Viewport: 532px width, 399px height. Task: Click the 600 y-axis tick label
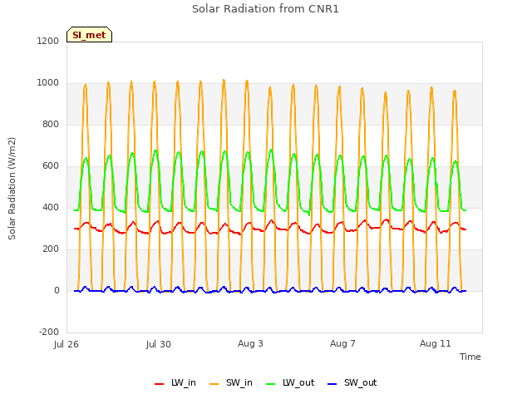(x=51, y=166)
